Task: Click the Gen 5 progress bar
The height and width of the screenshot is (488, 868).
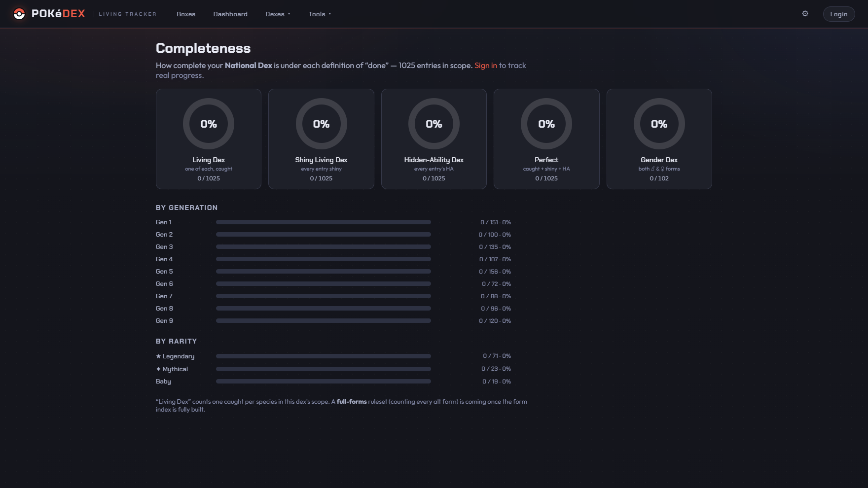Action: point(323,272)
